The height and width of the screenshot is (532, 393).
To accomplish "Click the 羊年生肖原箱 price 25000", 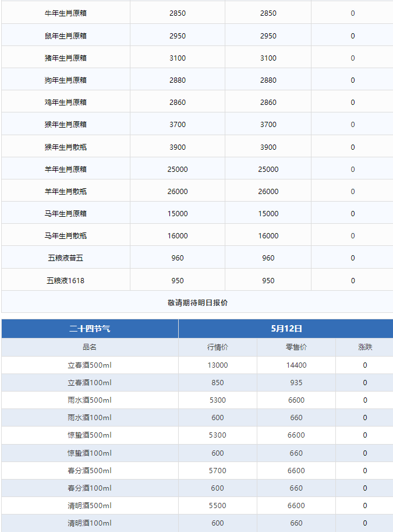I will pos(178,170).
